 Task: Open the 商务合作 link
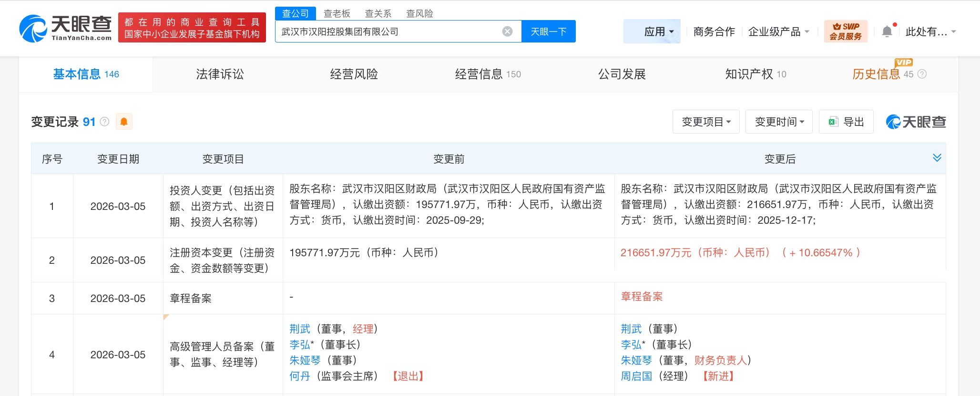click(x=714, y=31)
